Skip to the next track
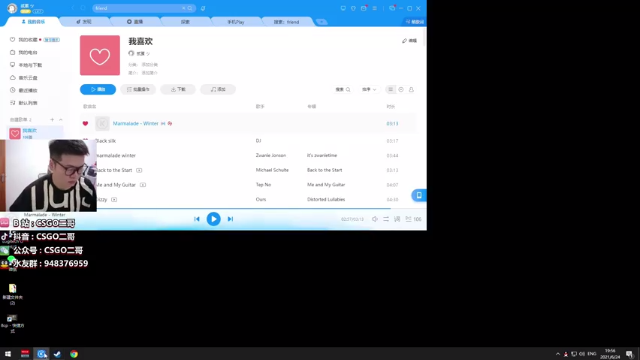Viewport: 640px width, 360px height. point(230,219)
